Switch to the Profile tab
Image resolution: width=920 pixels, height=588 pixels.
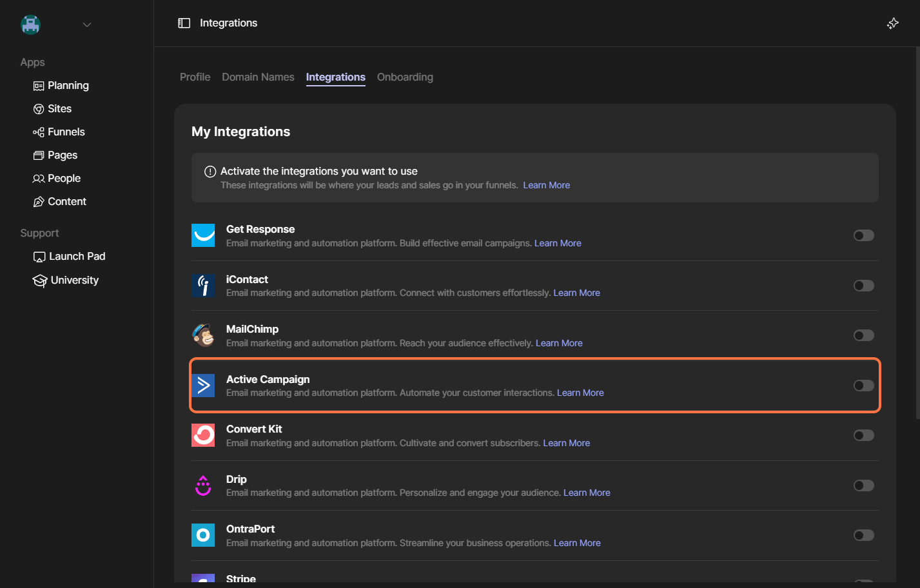[195, 77]
